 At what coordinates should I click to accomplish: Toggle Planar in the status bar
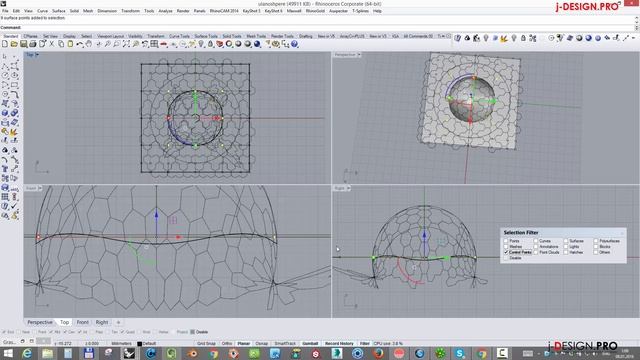point(244,344)
